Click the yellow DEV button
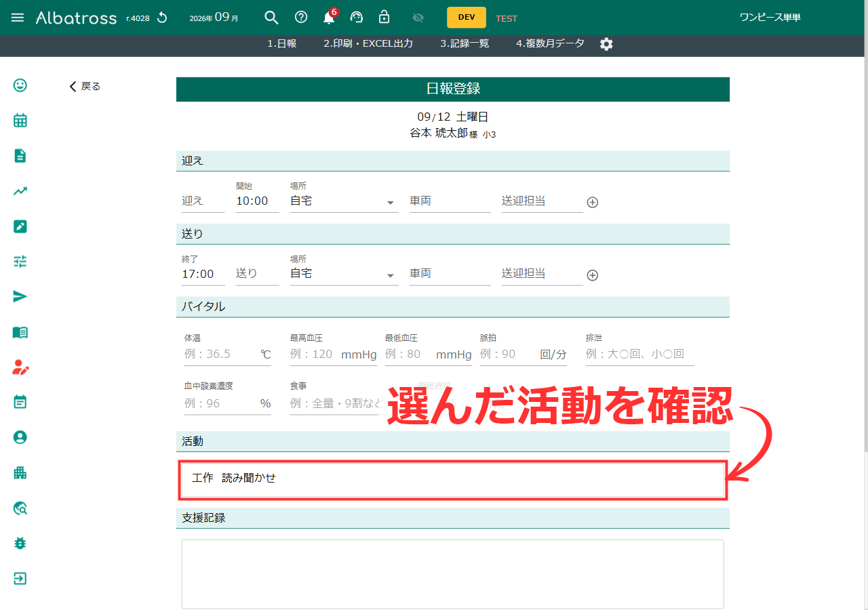 467,18
